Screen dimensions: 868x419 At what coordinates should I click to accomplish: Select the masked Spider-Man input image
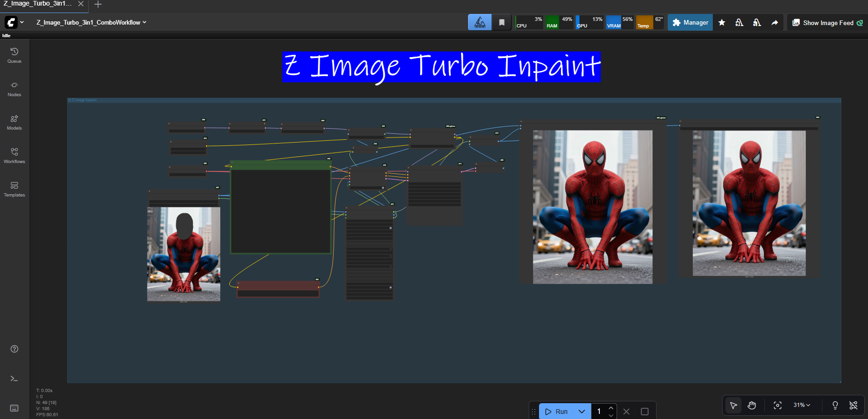click(x=184, y=254)
